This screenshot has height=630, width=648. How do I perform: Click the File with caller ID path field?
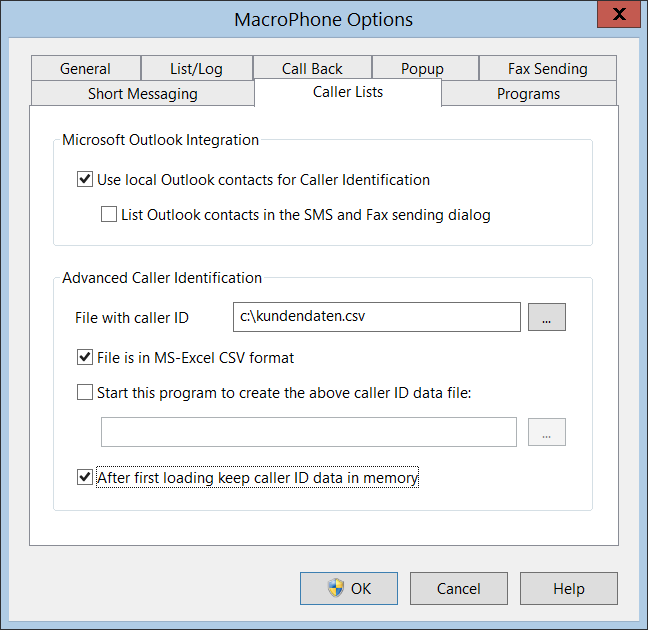coord(376,317)
